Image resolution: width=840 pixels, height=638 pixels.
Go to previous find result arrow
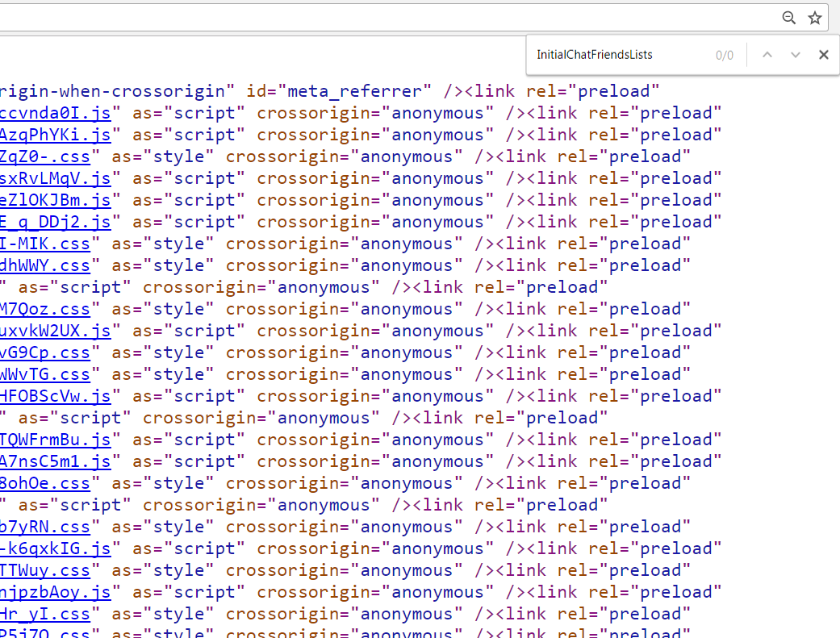click(767, 55)
